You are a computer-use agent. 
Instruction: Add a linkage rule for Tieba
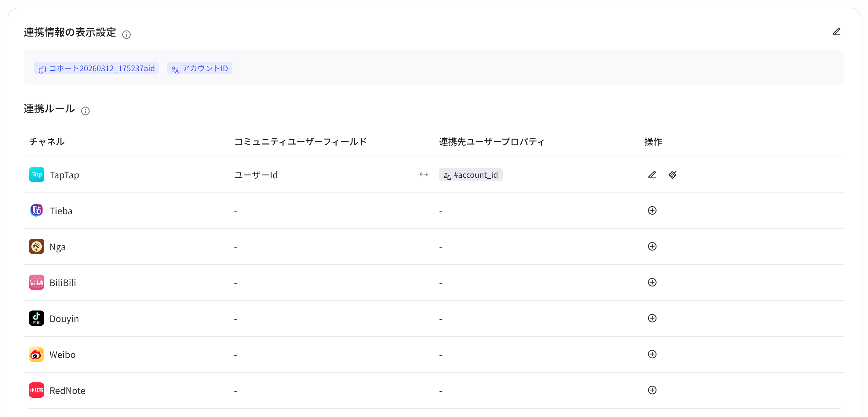click(652, 210)
